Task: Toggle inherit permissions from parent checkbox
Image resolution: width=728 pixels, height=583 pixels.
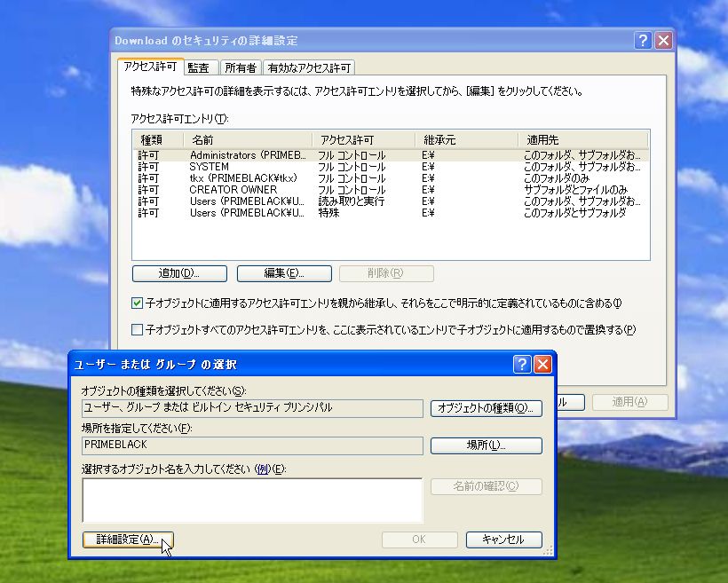Action: coord(137,303)
